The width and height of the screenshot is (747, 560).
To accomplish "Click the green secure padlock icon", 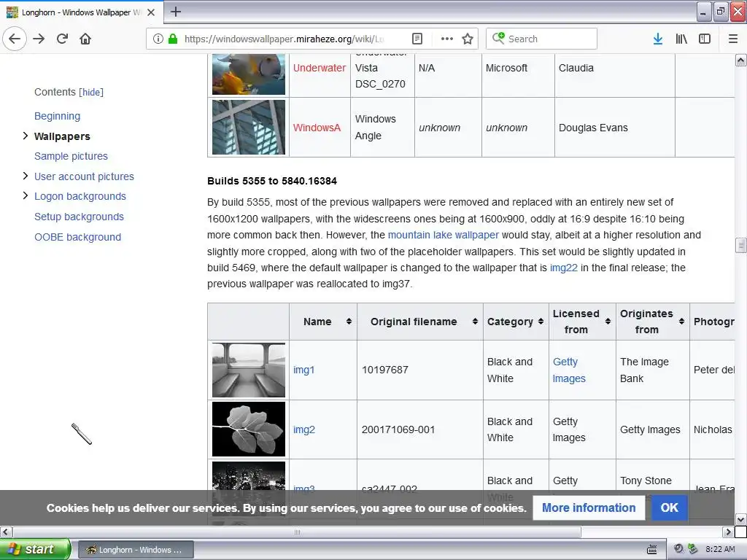I will point(172,39).
